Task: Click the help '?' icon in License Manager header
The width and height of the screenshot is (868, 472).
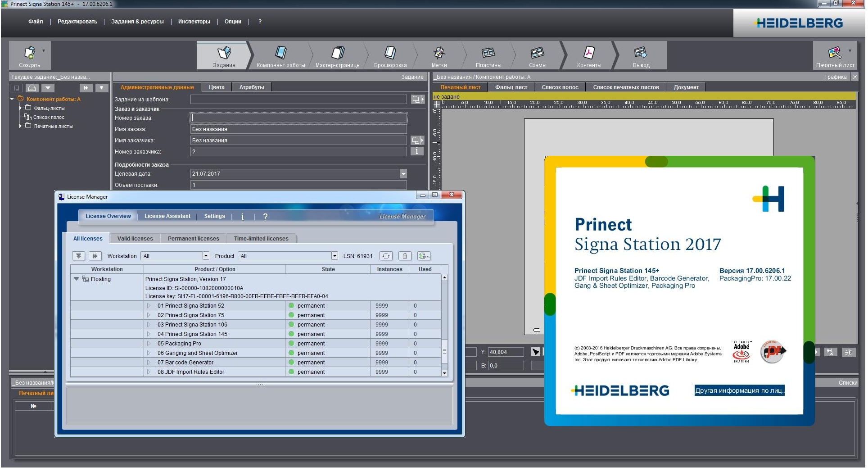Action: pos(265,217)
